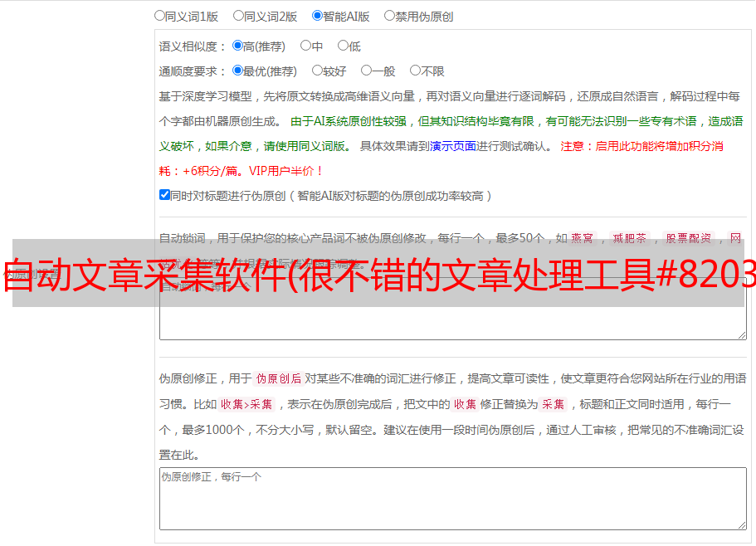Set 通顺度要求 to 一般

[x=367, y=71]
